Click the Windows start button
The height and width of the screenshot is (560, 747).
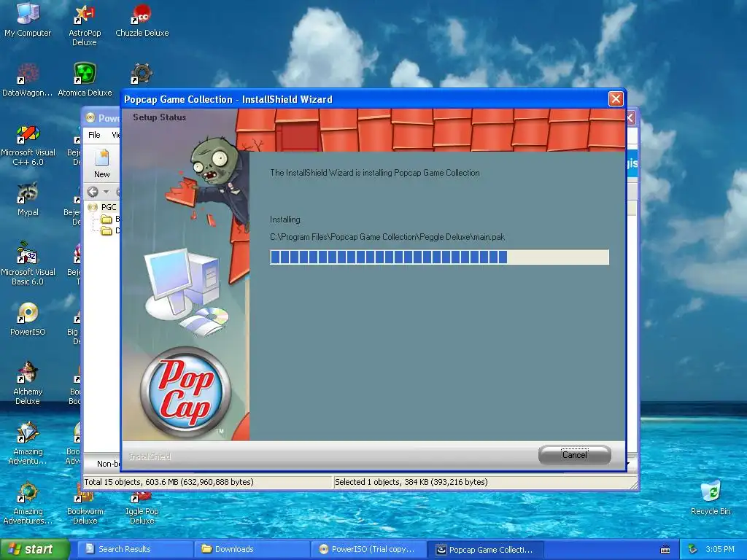pos(34,549)
